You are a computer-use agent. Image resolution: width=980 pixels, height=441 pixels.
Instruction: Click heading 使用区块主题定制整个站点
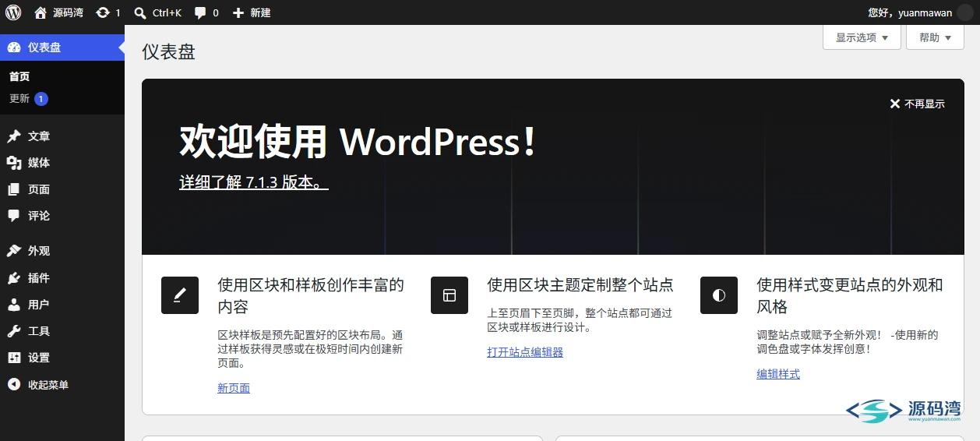[580, 284]
